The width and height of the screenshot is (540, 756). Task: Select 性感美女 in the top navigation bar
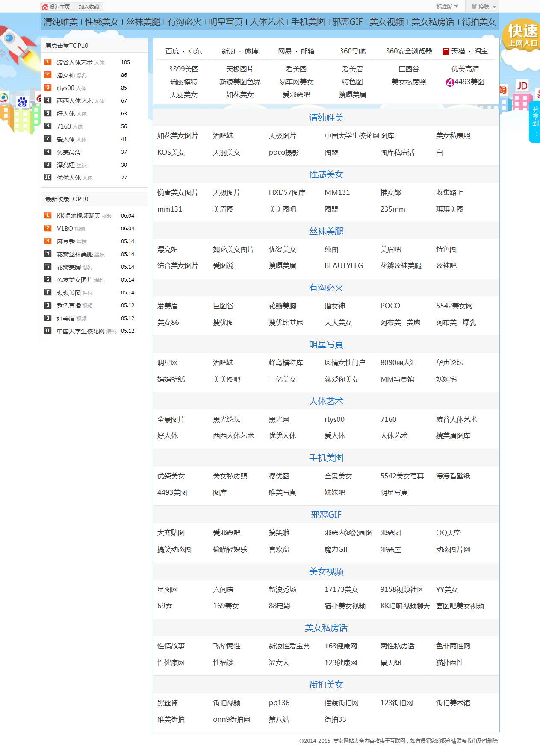point(102,22)
